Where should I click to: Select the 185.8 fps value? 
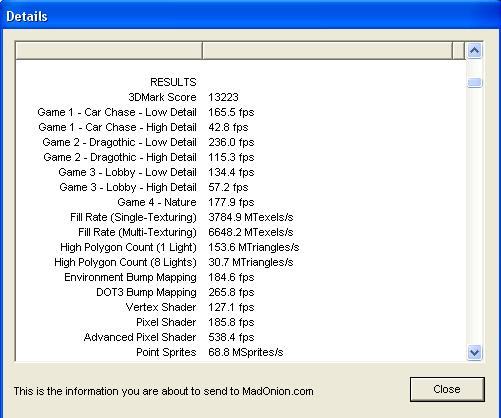(x=231, y=322)
